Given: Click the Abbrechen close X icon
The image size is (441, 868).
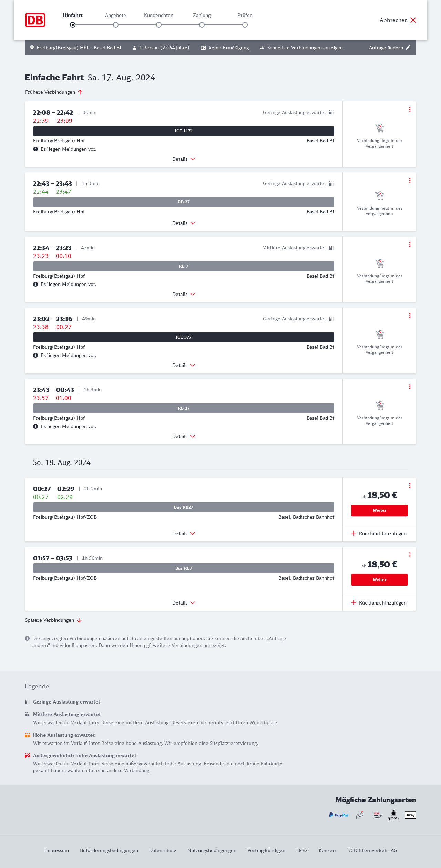Looking at the screenshot, I should [x=413, y=20].
